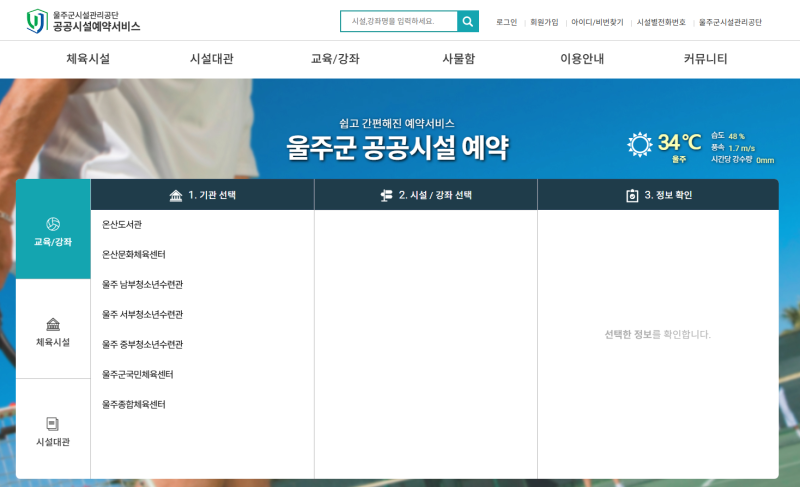Screen dimensions: 800x487
Task: Click the 3. 정보 확인 step header
Action: [x=658, y=195]
